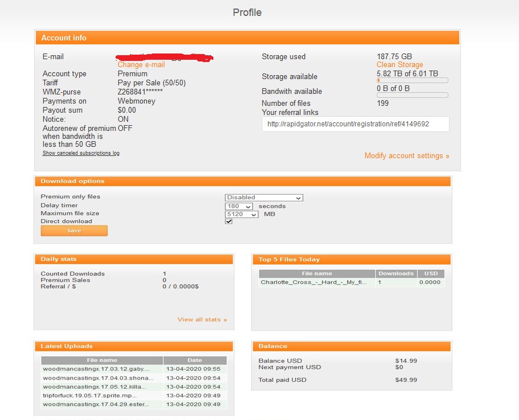The width and height of the screenshot is (519, 420).
Task: Click the Date column header in Latest Uploads
Action: click(195, 360)
